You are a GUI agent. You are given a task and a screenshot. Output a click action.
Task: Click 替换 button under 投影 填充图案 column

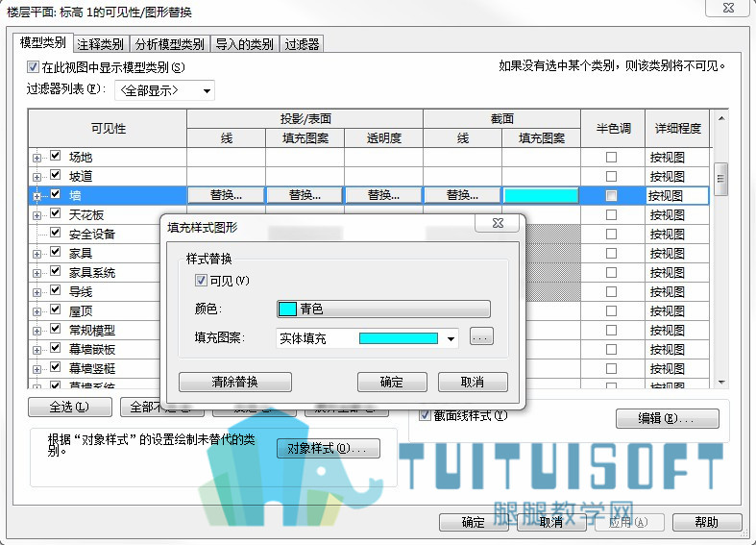(x=305, y=195)
